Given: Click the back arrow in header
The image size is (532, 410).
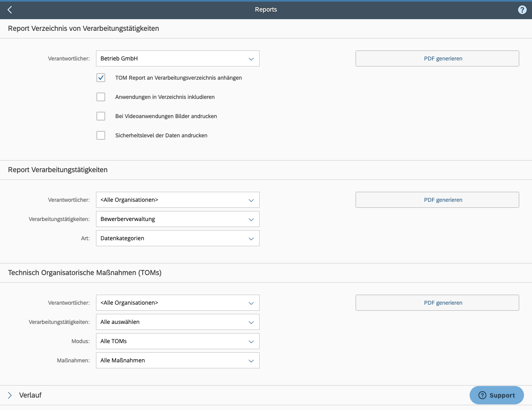Looking at the screenshot, I should [x=10, y=10].
